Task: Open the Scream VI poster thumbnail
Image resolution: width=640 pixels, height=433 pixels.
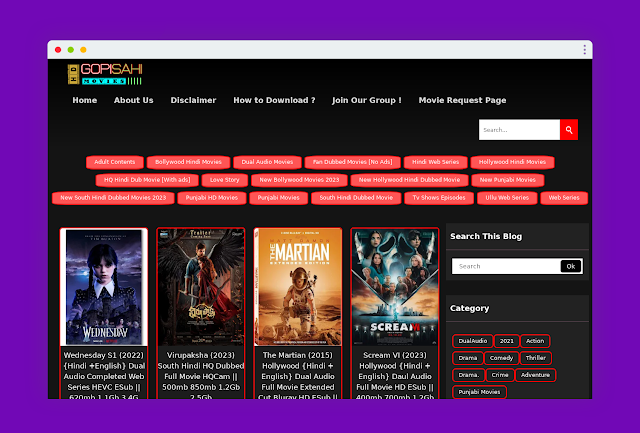Action: (395, 287)
